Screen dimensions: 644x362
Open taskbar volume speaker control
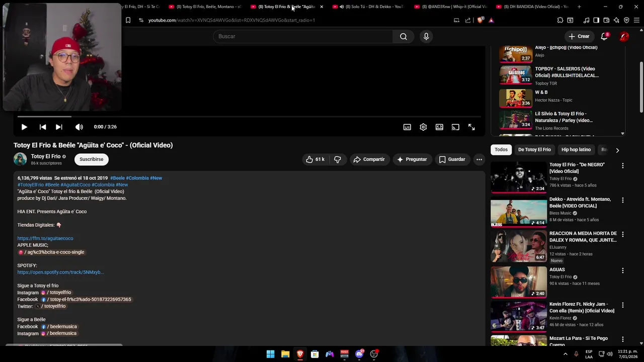click(610, 354)
